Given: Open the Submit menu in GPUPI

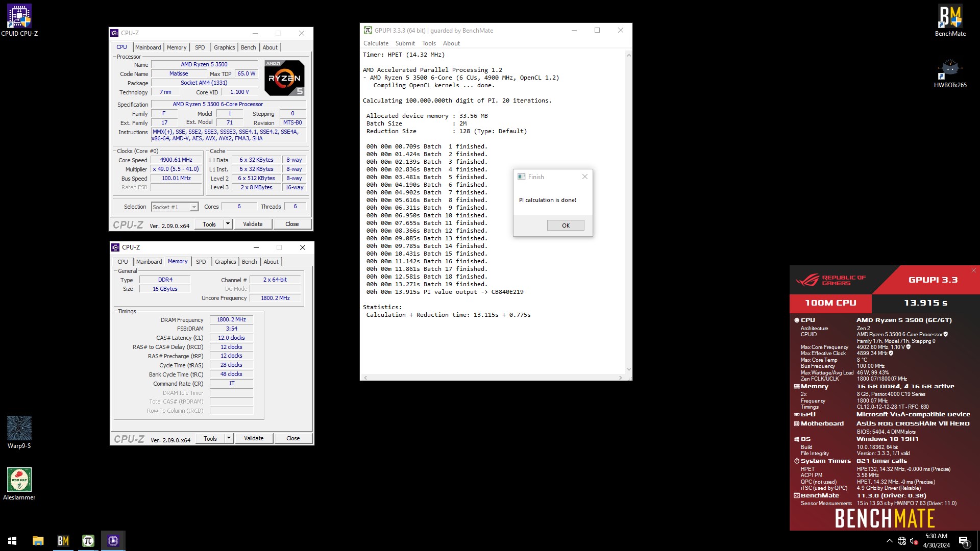Looking at the screenshot, I should (405, 43).
